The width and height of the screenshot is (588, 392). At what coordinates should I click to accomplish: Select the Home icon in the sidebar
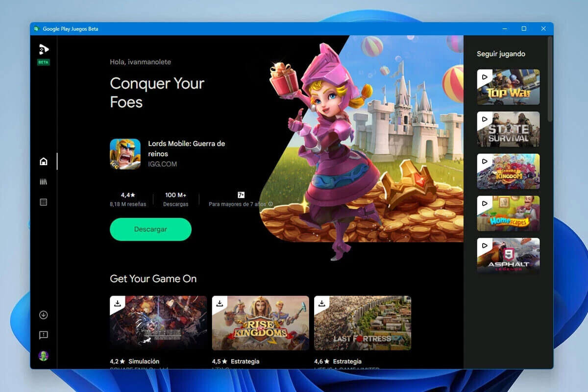point(44,161)
